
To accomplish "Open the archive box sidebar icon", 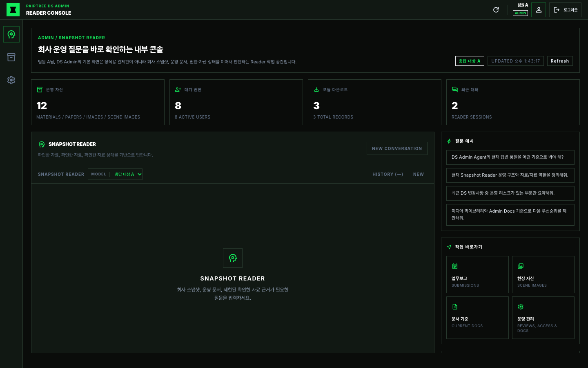I will coord(11,57).
